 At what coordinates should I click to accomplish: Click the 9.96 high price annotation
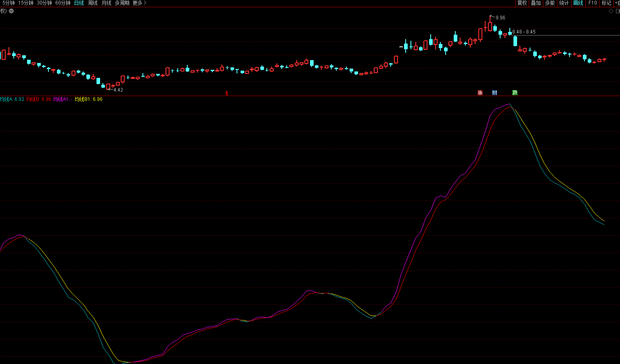pyautogui.click(x=500, y=18)
